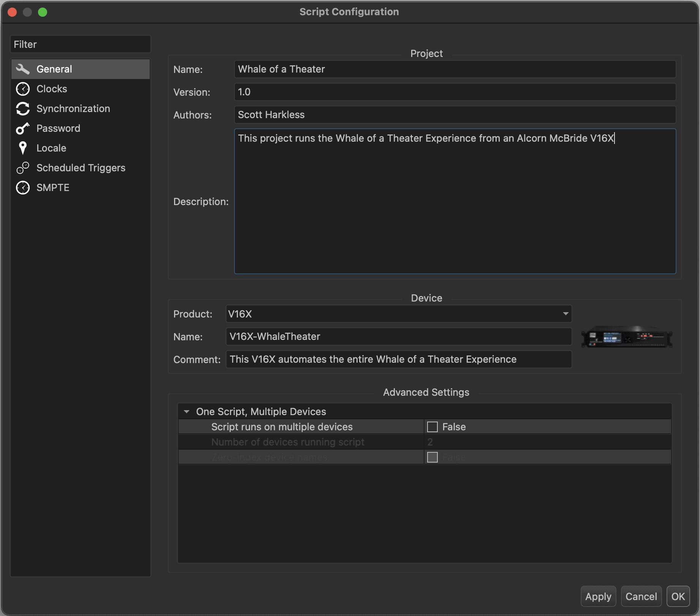Switch to the Synchronization settings page
The width and height of the screenshot is (700, 616).
(73, 109)
